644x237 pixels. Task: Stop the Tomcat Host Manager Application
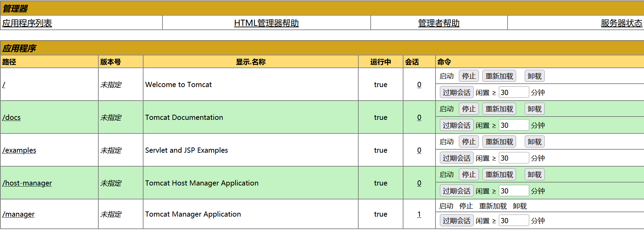coord(469,174)
